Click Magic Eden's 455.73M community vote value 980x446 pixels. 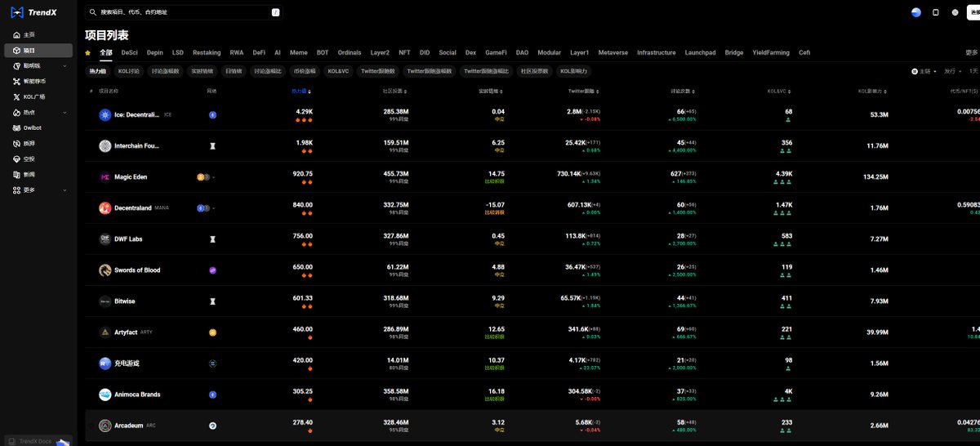(x=396, y=174)
